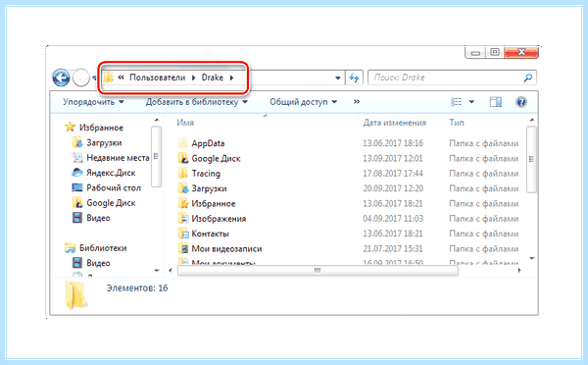Click the Яндекс.Диск icon in sidebar
The image size is (588, 365).
[x=77, y=173]
